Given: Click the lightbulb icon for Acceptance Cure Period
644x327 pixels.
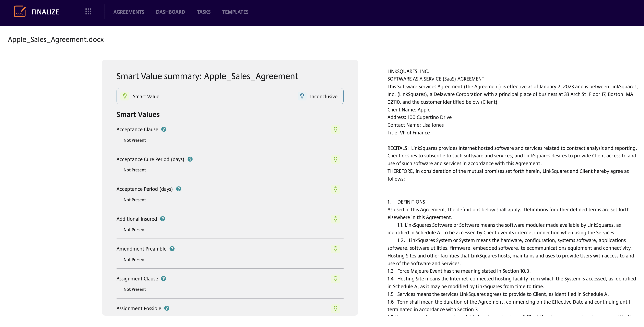Looking at the screenshot, I should [x=335, y=159].
